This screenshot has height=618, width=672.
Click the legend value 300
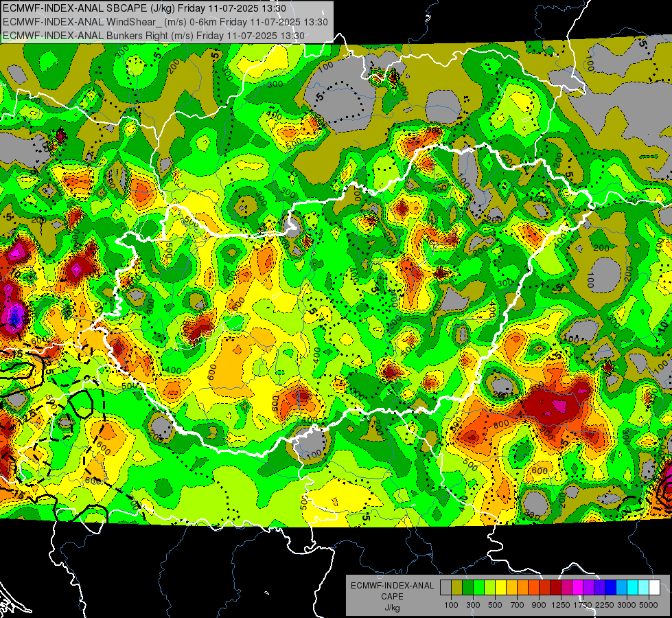(x=473, y=605)
